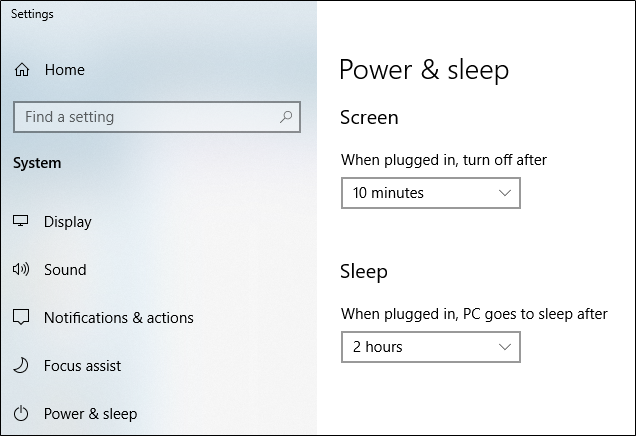Open the Sound settings page
The image size is (636, 436).
[x=65, y=270]
